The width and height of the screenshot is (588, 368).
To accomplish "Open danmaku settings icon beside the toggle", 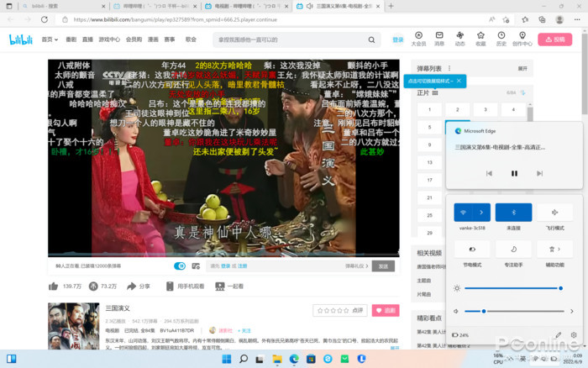I will pos(196,266).
